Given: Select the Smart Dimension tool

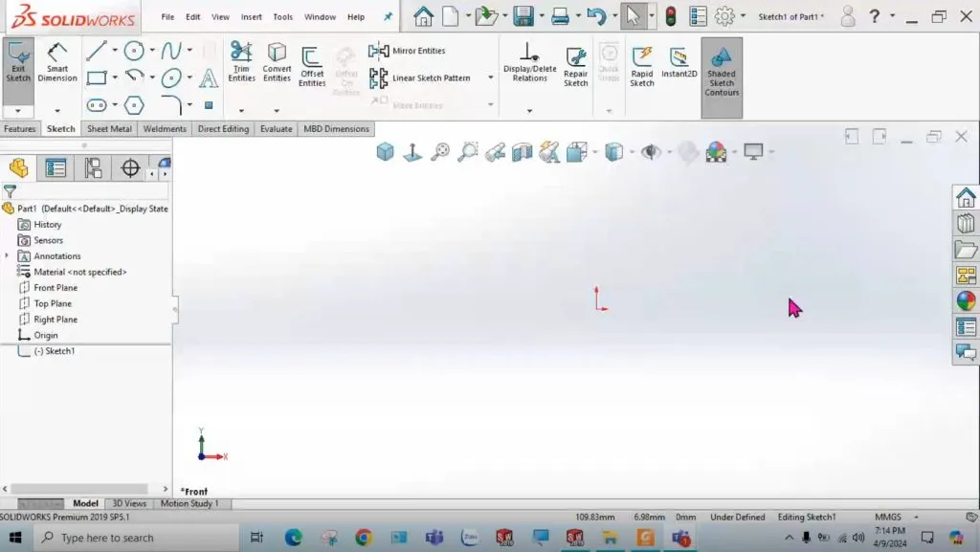Looking at the screenshot, I should click(56, 65).
